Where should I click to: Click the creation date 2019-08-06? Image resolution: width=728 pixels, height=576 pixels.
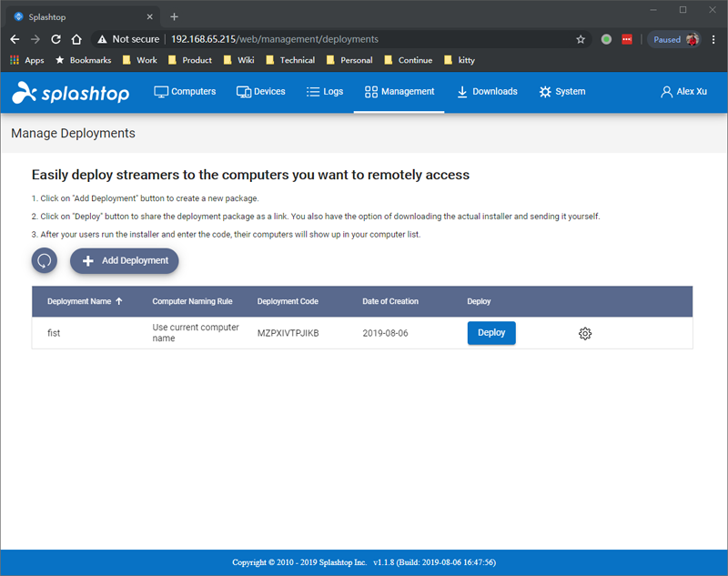385,333
